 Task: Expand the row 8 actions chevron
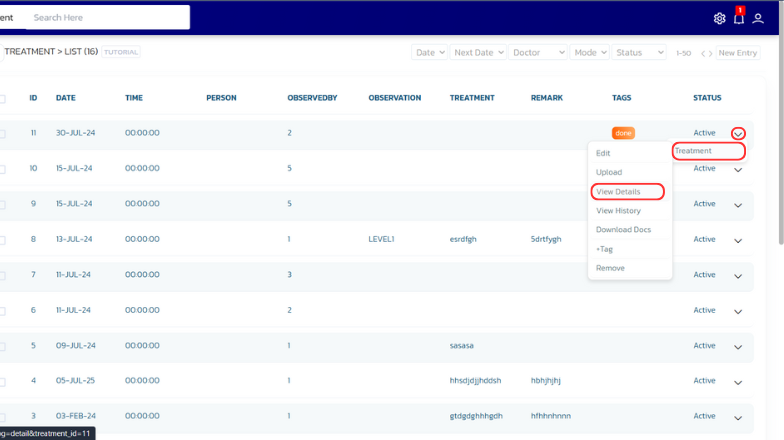coord(738,240)
